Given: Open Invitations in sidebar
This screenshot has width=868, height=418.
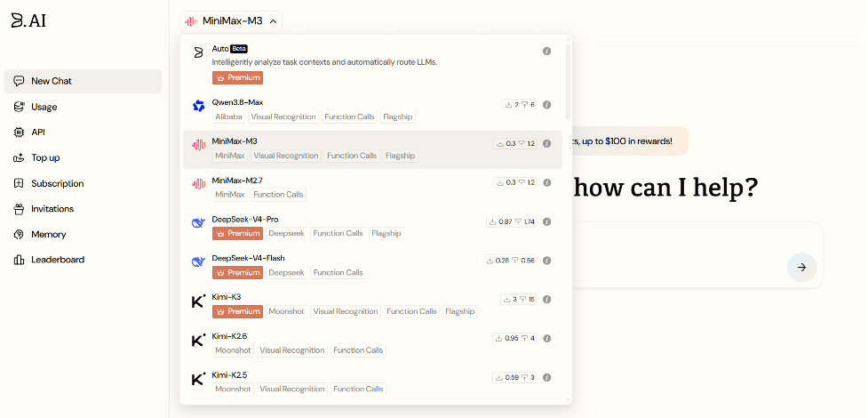Looking at the screenshot, I should click(x=83, y=208).
